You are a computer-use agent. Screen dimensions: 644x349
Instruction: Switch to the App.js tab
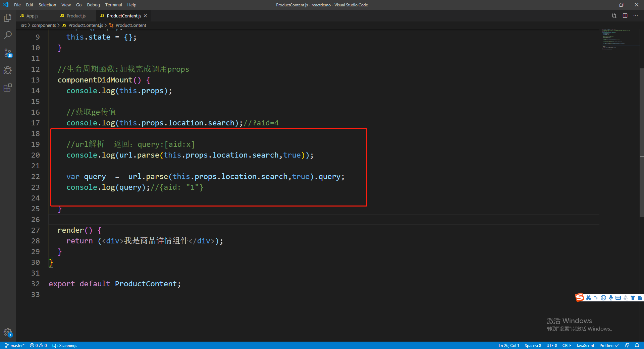(36, 16)
